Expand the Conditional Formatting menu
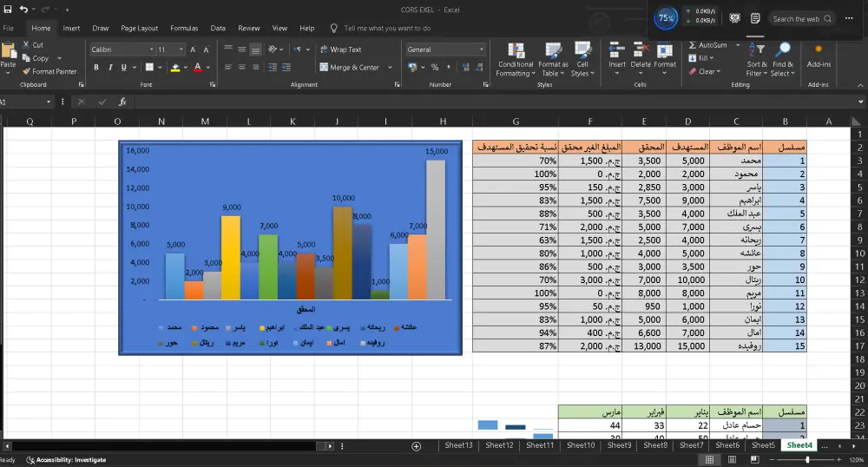The width and height of the screenshot is (868, 467). coord(516,60)
